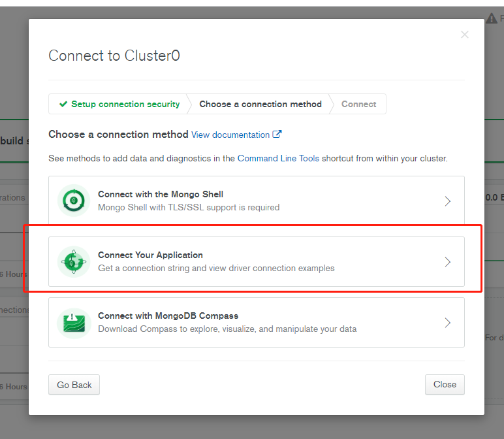Screen dimensions: 504x439
Task: Choose Connect Your Application title text
Action: 150,255
